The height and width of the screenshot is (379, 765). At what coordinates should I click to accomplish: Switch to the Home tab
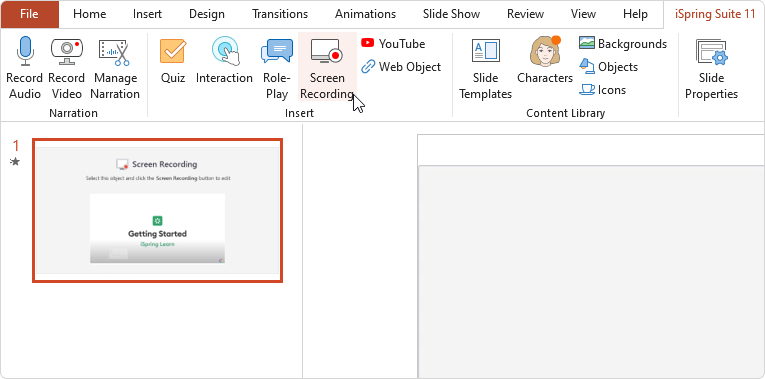(x=89, y=14)
